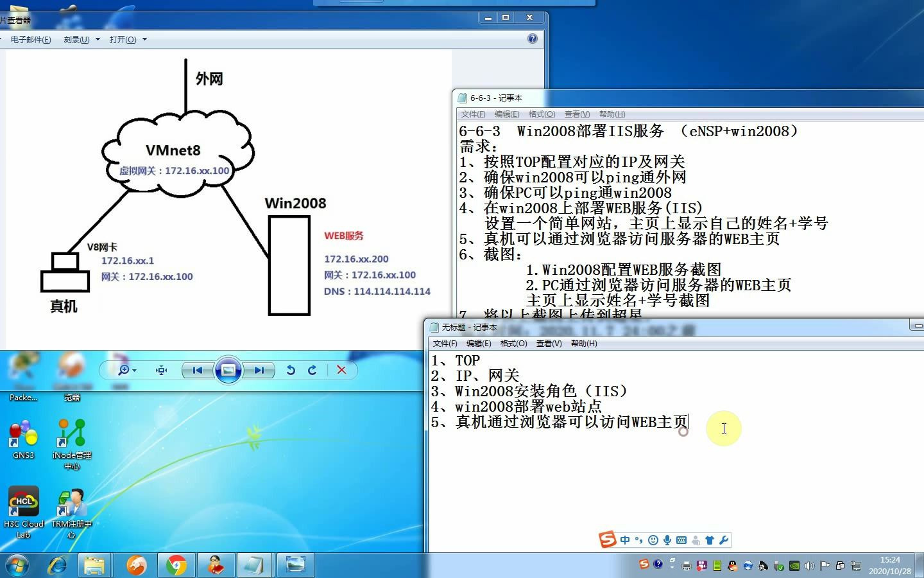
Task: Click printer icon in system tray
Action: point(687,566)
